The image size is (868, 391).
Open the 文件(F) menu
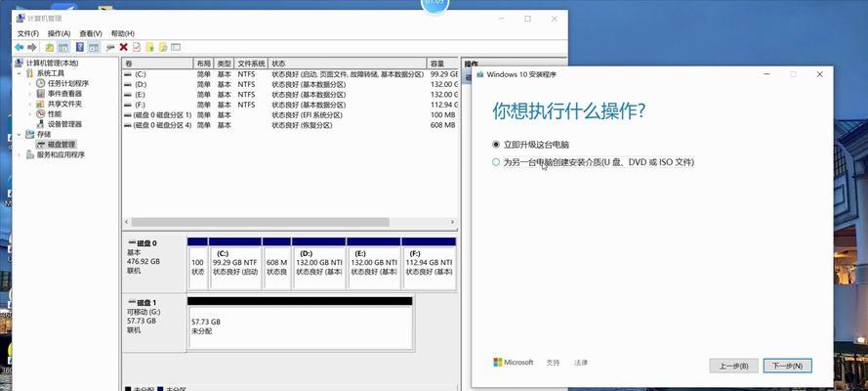tap(27, 34)
